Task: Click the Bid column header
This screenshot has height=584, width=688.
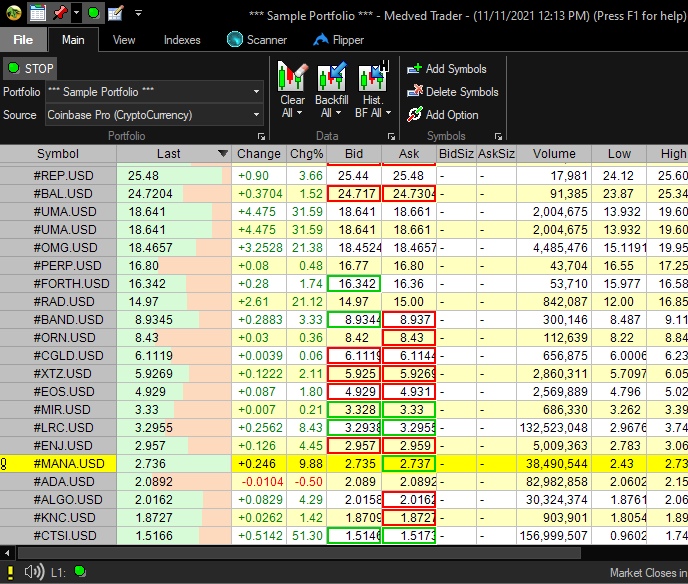Action: point(354,154)
